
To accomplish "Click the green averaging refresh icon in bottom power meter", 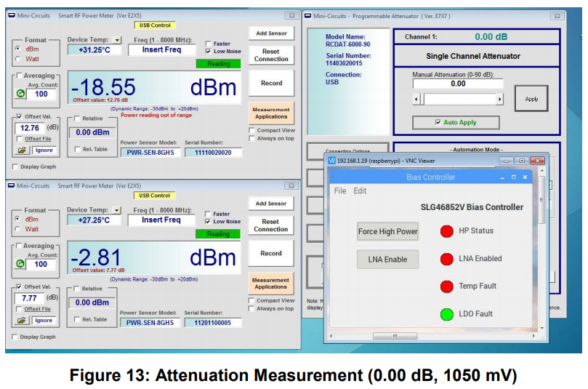I will coord(20,264).
